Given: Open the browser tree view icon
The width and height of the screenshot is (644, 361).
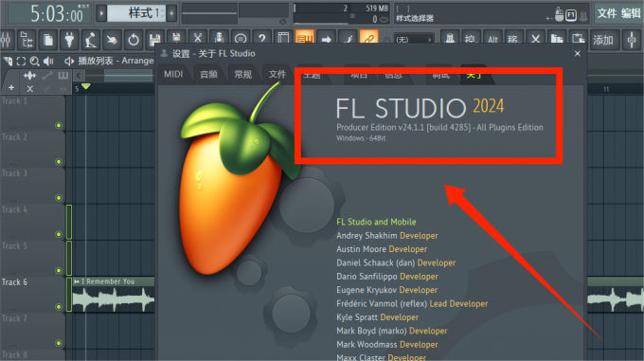Looking at the screenshot, I should pos(27,40).
